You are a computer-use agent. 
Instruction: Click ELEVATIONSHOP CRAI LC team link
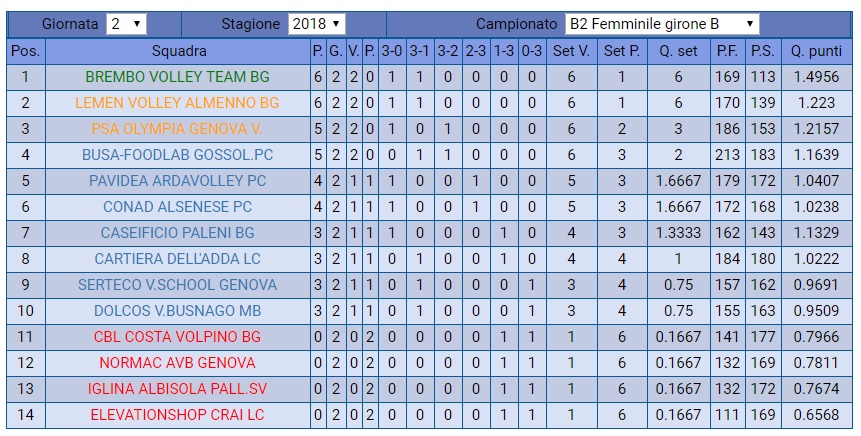(177, 414)
